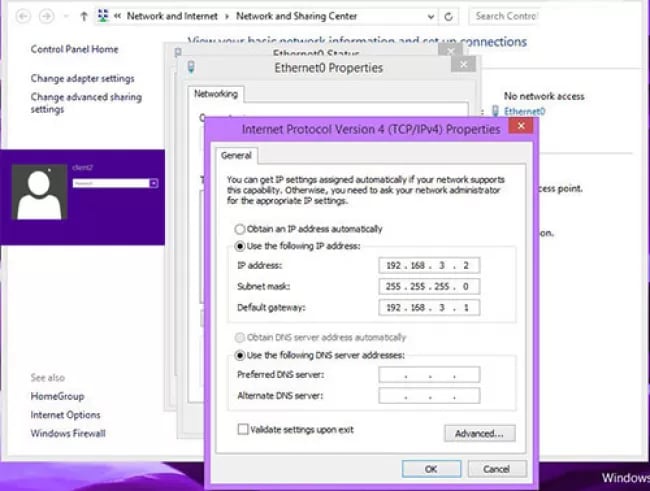Click the user account avatar picture

coord(39,192)
